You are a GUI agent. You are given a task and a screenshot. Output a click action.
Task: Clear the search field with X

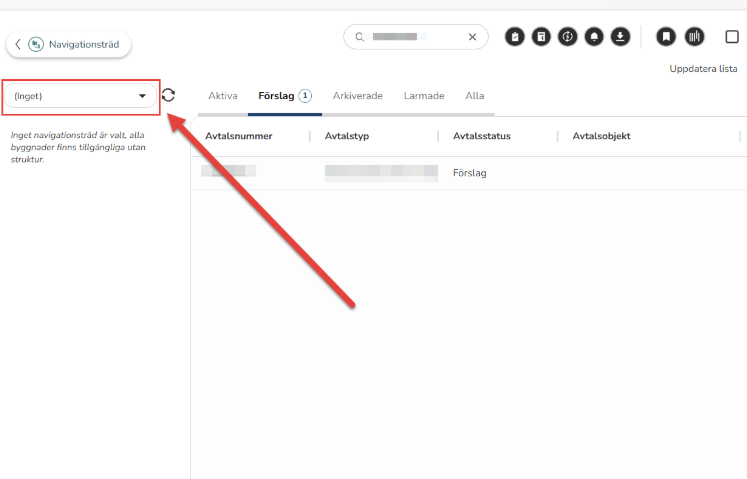(472, 37)
